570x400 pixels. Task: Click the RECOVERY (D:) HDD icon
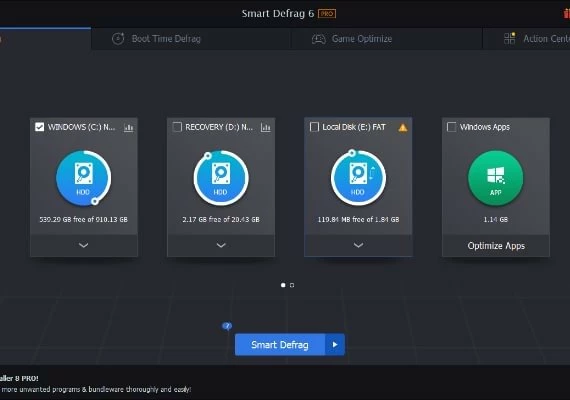point(221,178)
